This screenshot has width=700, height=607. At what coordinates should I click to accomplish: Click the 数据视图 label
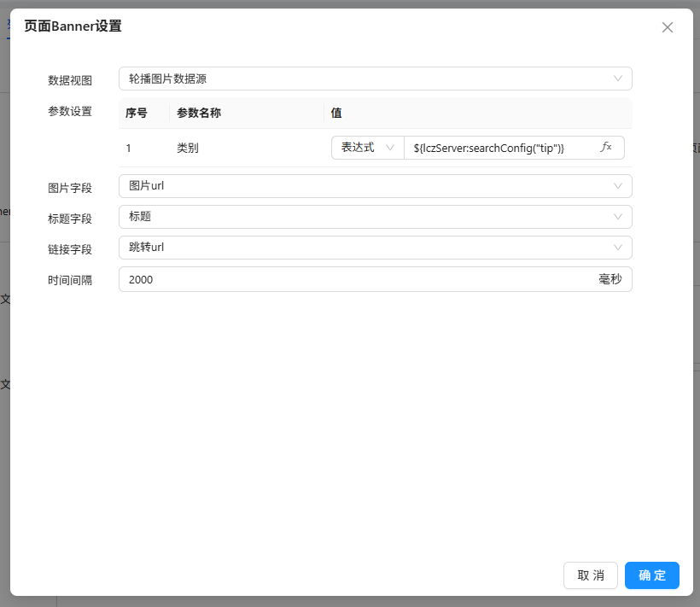(x=70, y=80)
